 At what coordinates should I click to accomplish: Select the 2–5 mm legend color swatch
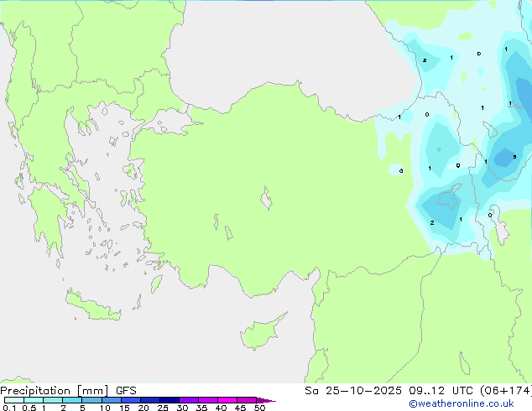[72, 400]
